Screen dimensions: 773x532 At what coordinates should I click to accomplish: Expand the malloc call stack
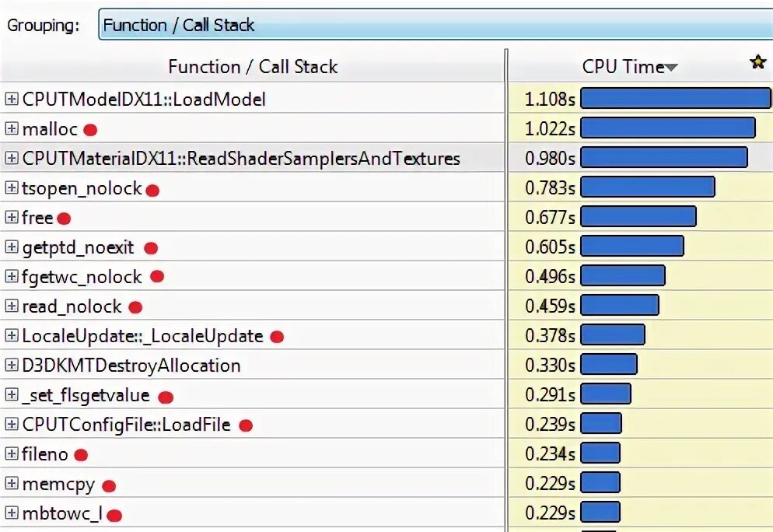click(x=11, y=129)
